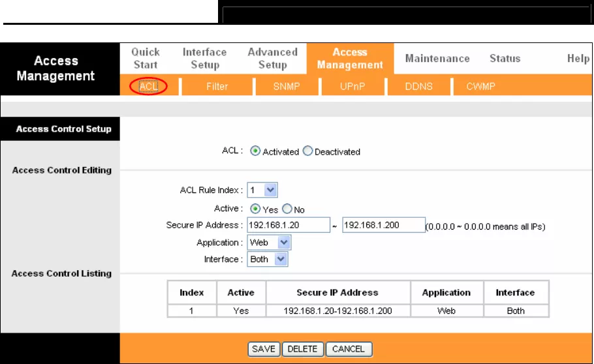Screen dimensions: 594x364
Task: Click the Application column header
Action: pyautogui.click(x=446, y=292)
